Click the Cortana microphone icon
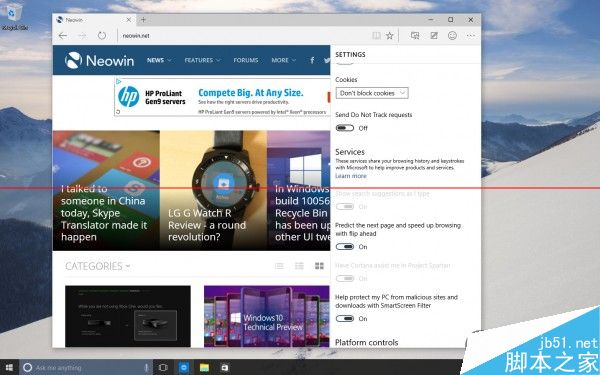The height and width of the screenshot is (375, 600). pyautogui.click(x=146, y=368)
